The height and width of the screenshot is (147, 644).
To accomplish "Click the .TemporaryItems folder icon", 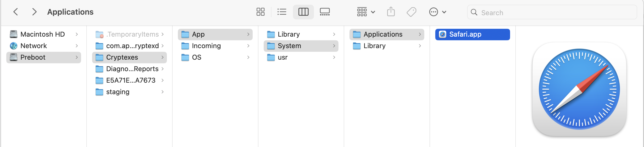I will click(99, 34).
